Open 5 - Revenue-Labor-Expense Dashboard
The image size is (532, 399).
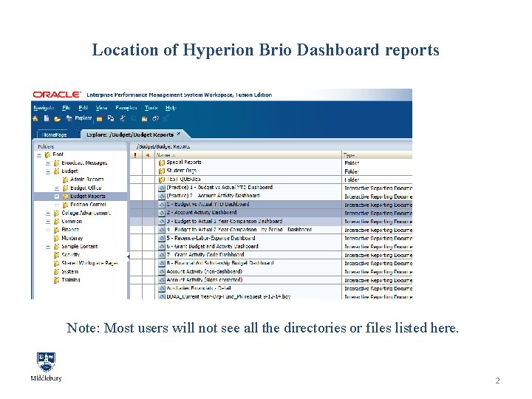[x=211, y=238]
